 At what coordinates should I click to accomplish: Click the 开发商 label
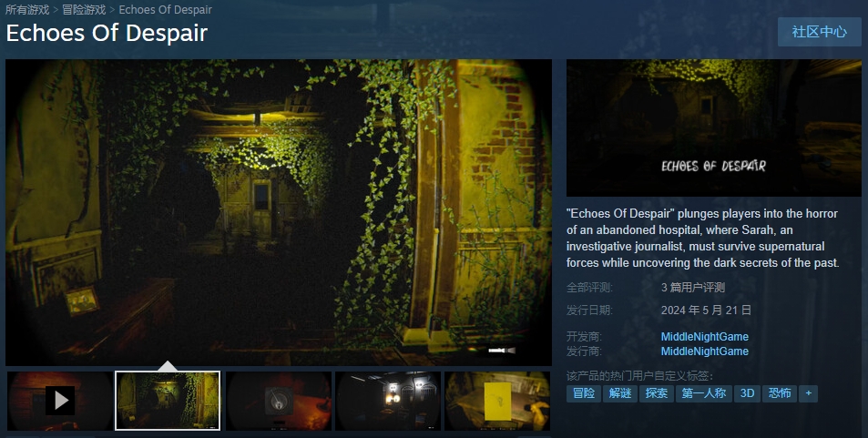(584, 337)
